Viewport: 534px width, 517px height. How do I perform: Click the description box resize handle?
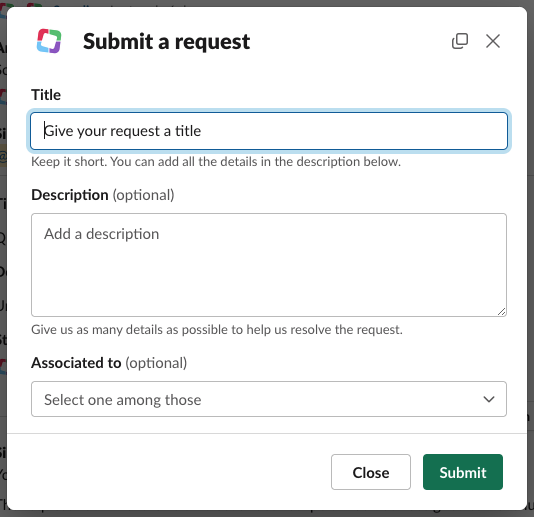501,311
